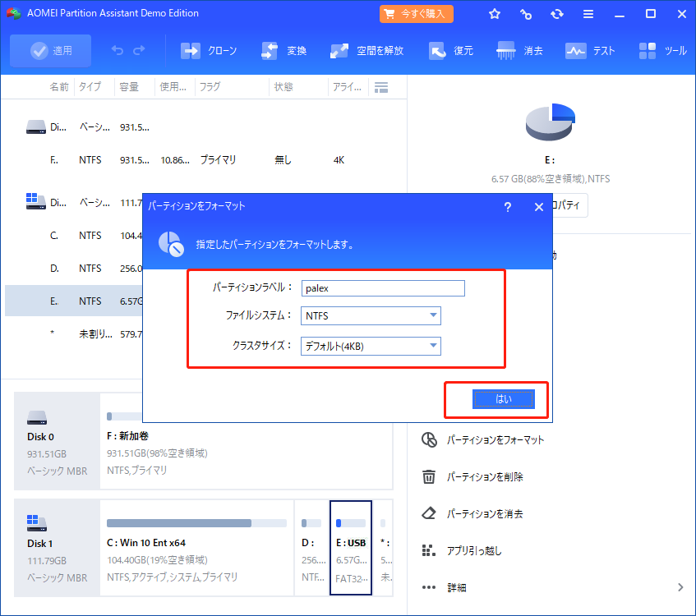Click the プライマリ flag cell of F:
This screenshot has height=616, width=696.
click(x=218, y=160)
